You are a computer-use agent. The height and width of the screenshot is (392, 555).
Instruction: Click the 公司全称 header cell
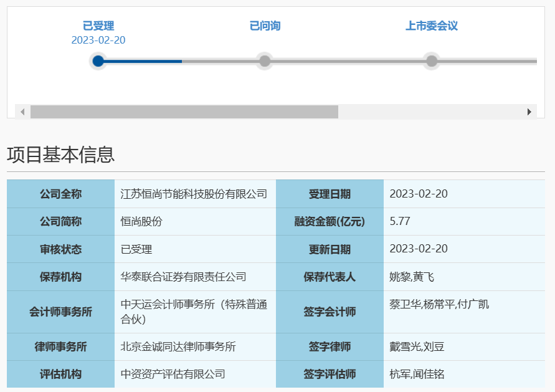[x=60, y=194]
